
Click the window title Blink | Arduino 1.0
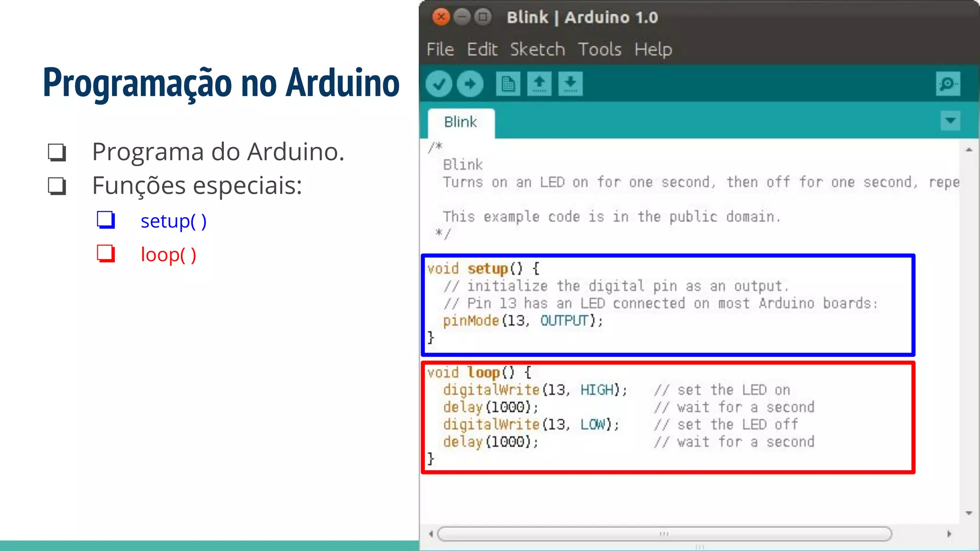pos(582,17)
